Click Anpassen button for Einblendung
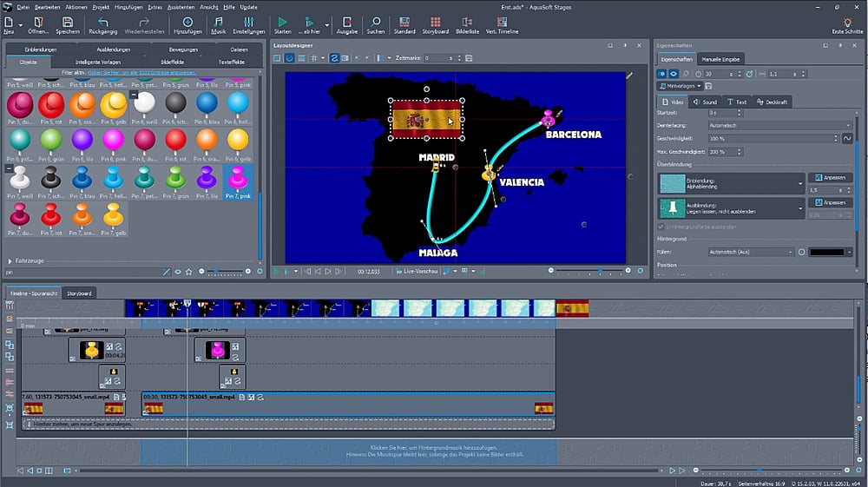Screen dimensions: 868x487 click(830, 177)
